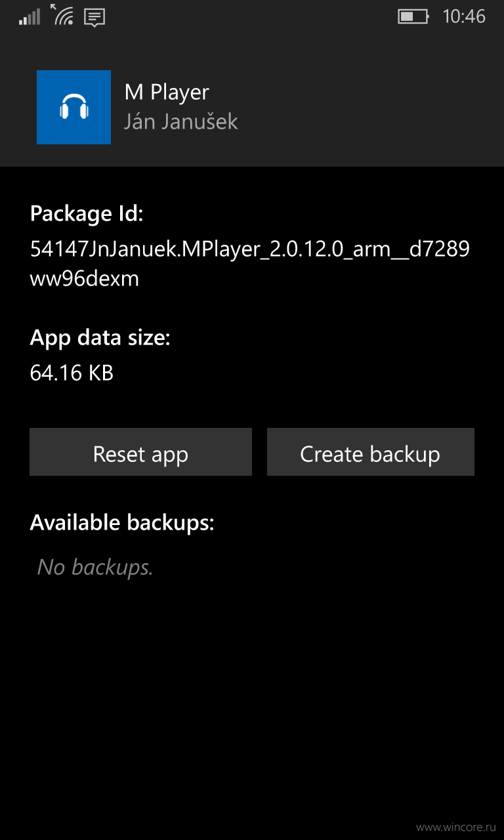
Task: Tap the M Player headphones app icon
Action: [73, 107]
